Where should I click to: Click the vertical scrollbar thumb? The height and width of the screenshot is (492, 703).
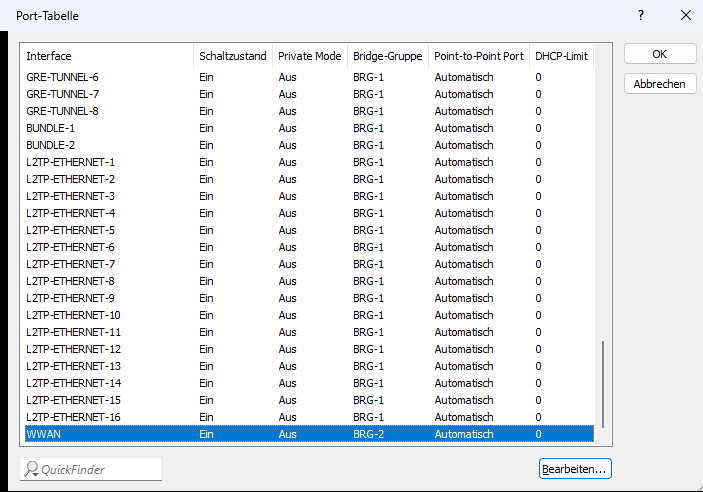click(x=603, y=385)
